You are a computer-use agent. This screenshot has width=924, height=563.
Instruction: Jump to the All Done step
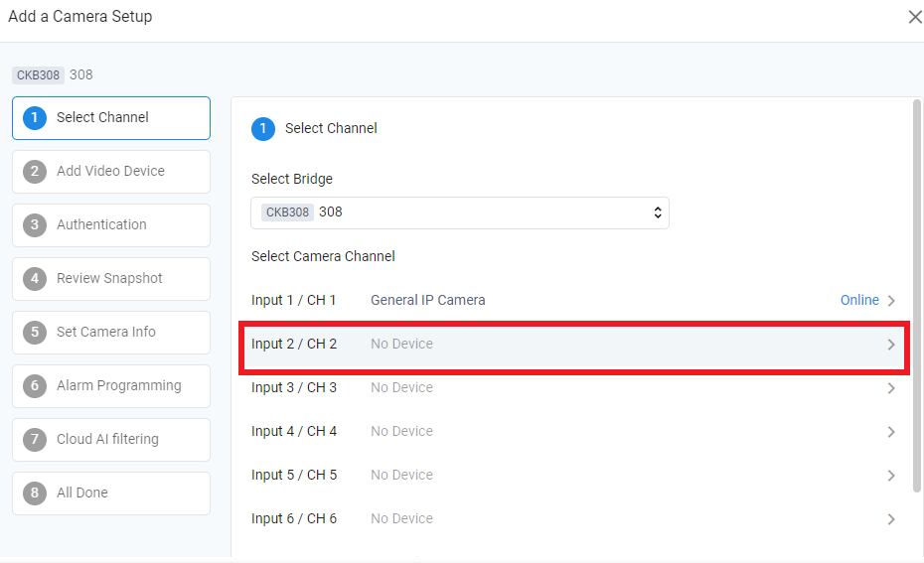pyautogui.click(x=111, y=493)
